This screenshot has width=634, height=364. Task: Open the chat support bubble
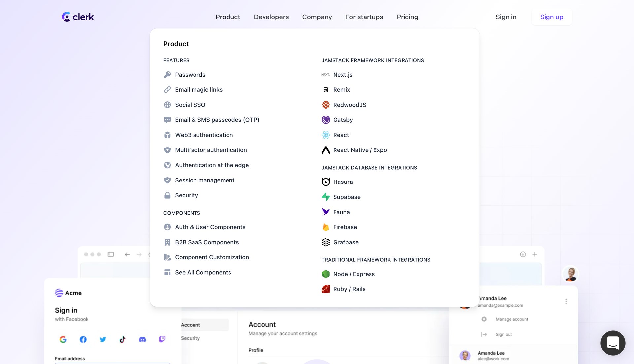click(x=613, y=343)
